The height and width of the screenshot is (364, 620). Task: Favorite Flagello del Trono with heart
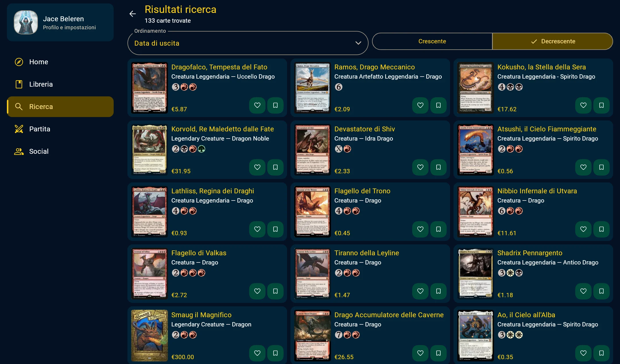pyautogui.click(x=420, y=229)
